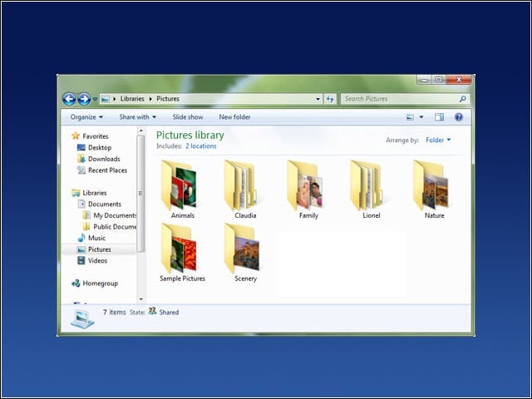Open Recent Places in Favorites
Viewport: 532px width, 399px height.
(107, 170)
